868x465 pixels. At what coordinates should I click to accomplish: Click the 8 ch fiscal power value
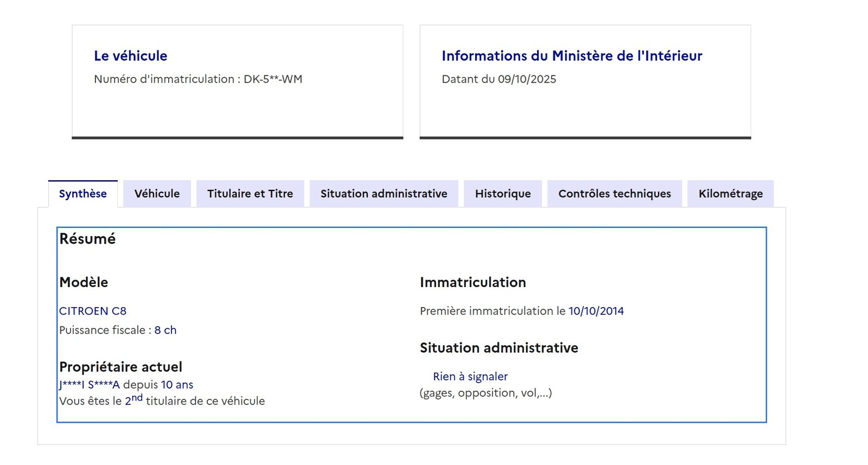(165, 330)
